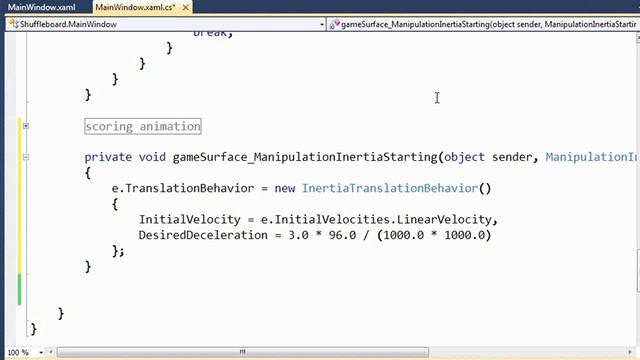640x360 pixels.
Task: Click the horizontal scrollbar left arrow
Action: click(51, 352)
